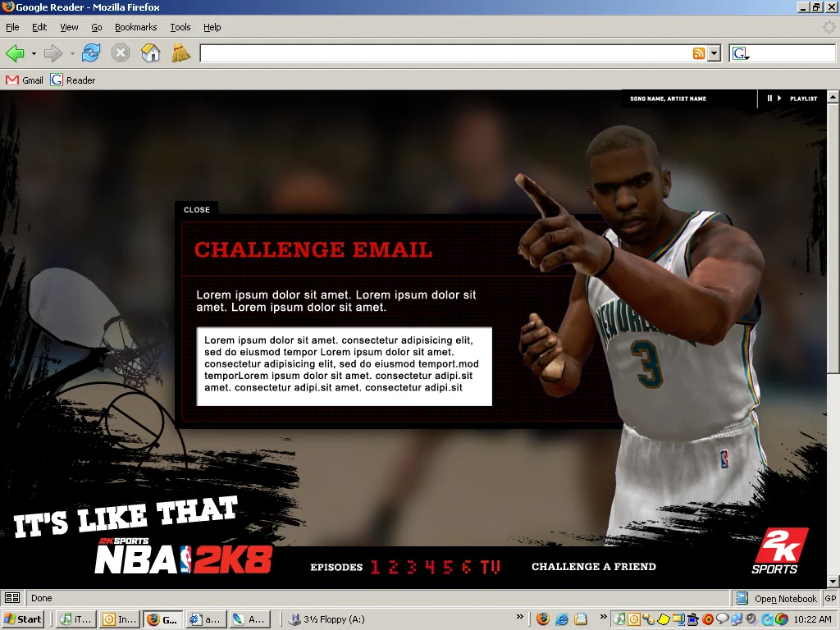
Task: Click the grey Forward arrow button
Action: [x=52, y=53]
